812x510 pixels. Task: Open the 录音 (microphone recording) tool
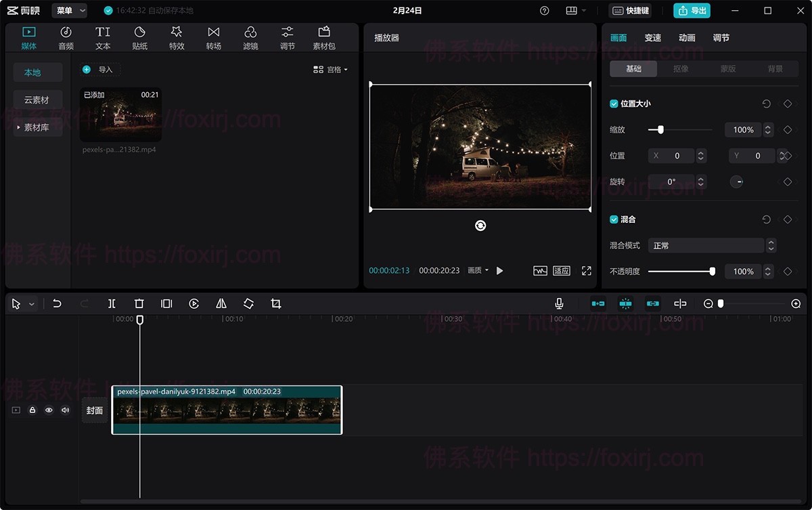click(559, 303)
